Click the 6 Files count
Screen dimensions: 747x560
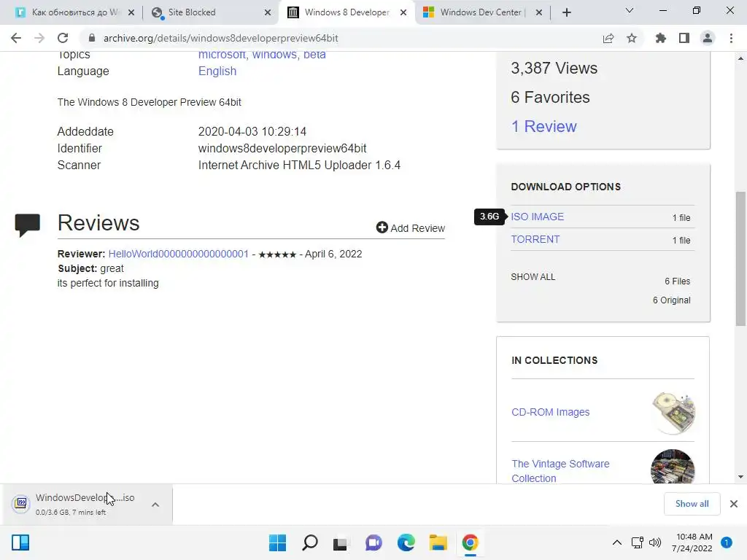coord(678,281)
